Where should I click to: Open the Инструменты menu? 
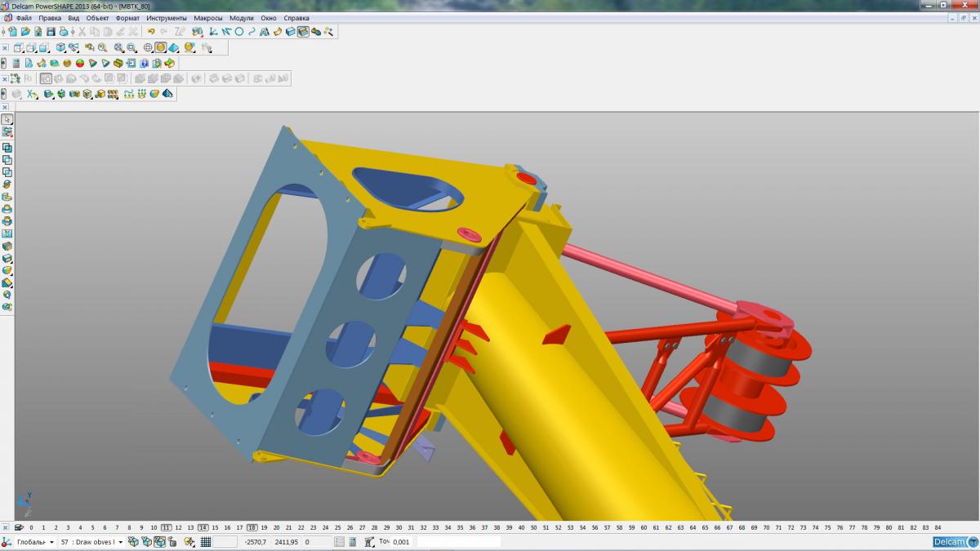(167, 18)
